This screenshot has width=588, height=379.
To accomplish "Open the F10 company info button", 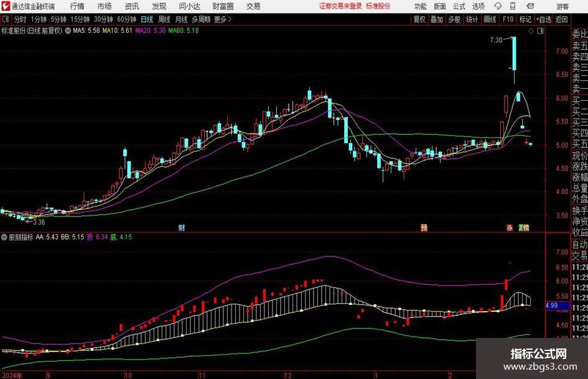I will [x=508, y=19].
